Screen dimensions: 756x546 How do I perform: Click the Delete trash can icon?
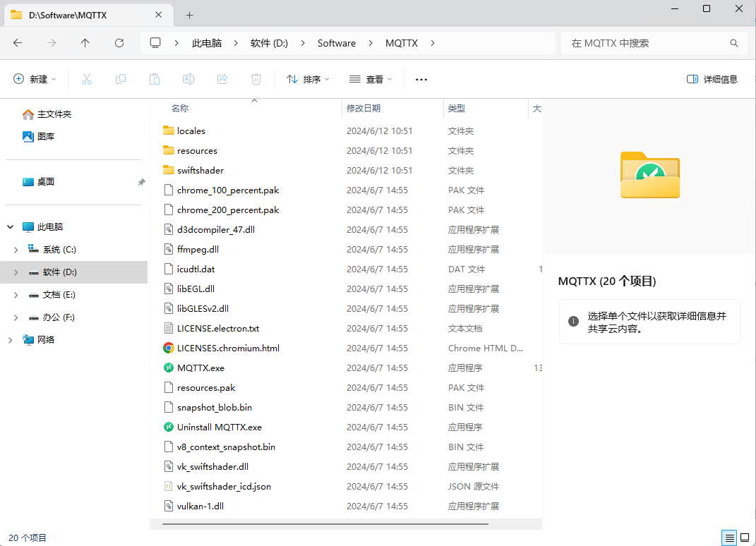click(x=256, y=79)
